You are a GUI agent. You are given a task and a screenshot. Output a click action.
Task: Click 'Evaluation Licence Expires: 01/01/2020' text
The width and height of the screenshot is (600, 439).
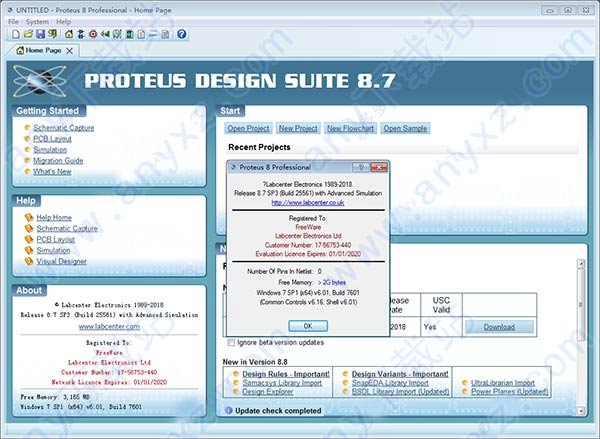(x=308, y=254)
